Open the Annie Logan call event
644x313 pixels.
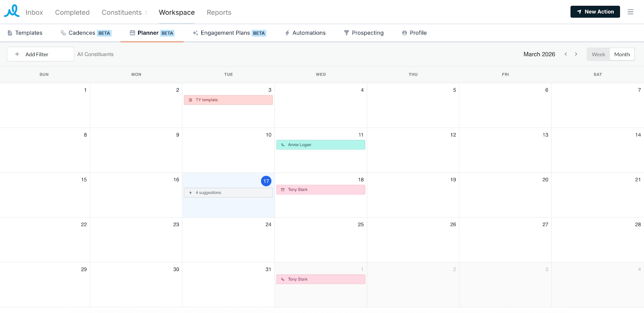pos(320,145)
